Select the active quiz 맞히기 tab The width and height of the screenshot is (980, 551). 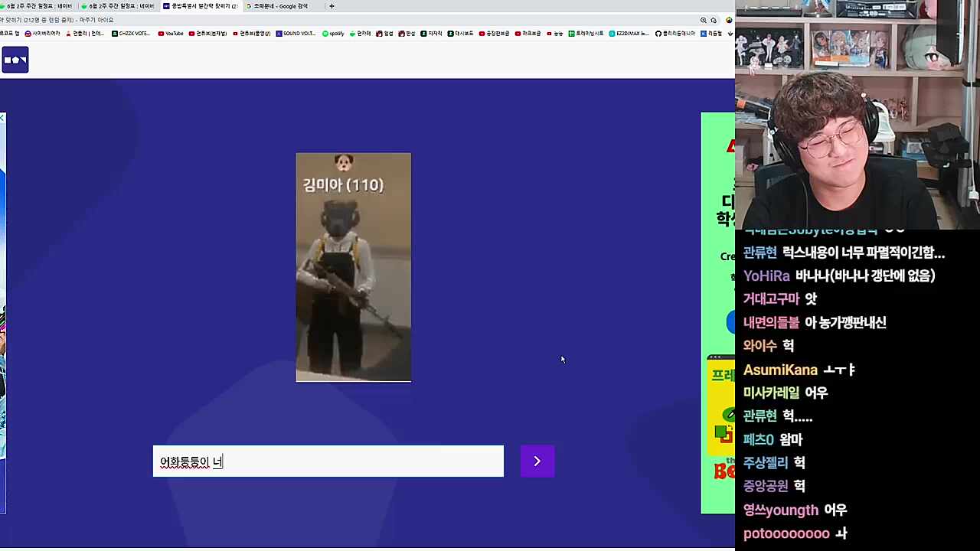point(200,6)
